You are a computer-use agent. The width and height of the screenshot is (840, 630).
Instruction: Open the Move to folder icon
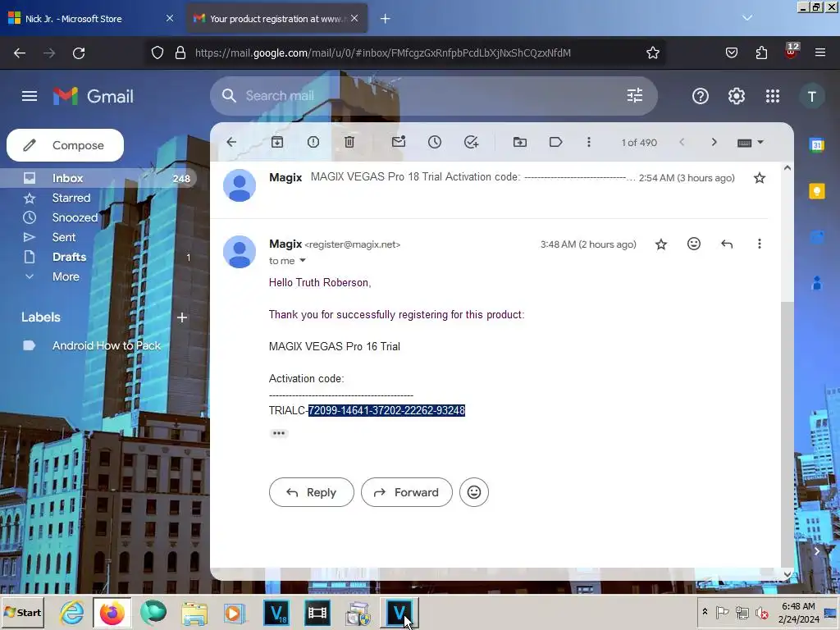(519, 142)
